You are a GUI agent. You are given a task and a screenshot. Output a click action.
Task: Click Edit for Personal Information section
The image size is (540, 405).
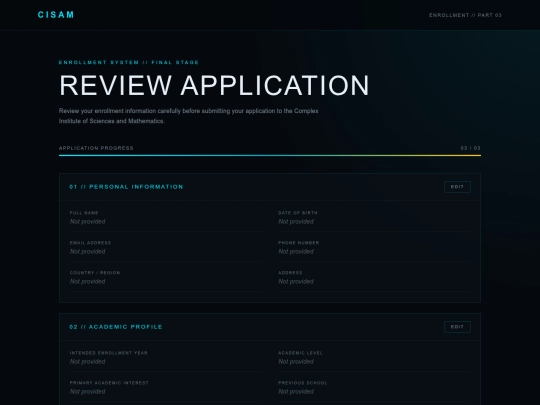coord(457,187)
